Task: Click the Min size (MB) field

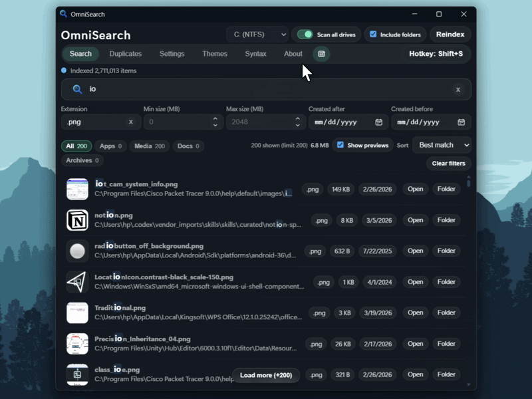Action: tap(184, 122)
